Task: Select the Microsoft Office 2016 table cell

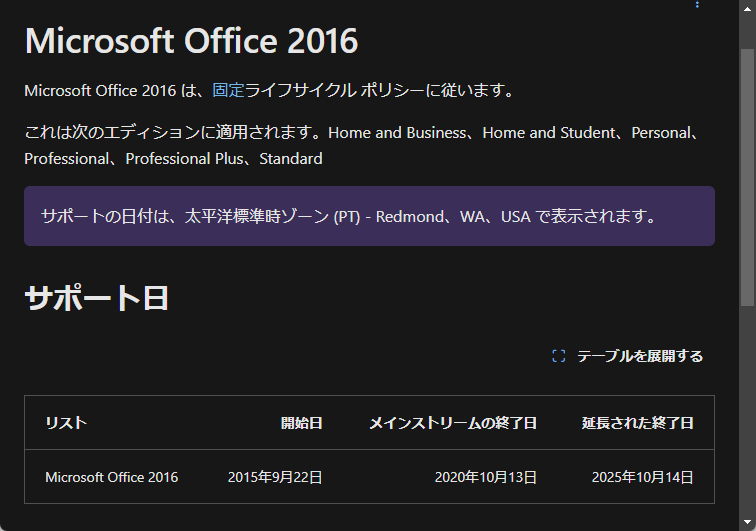Action: (112, 477)
